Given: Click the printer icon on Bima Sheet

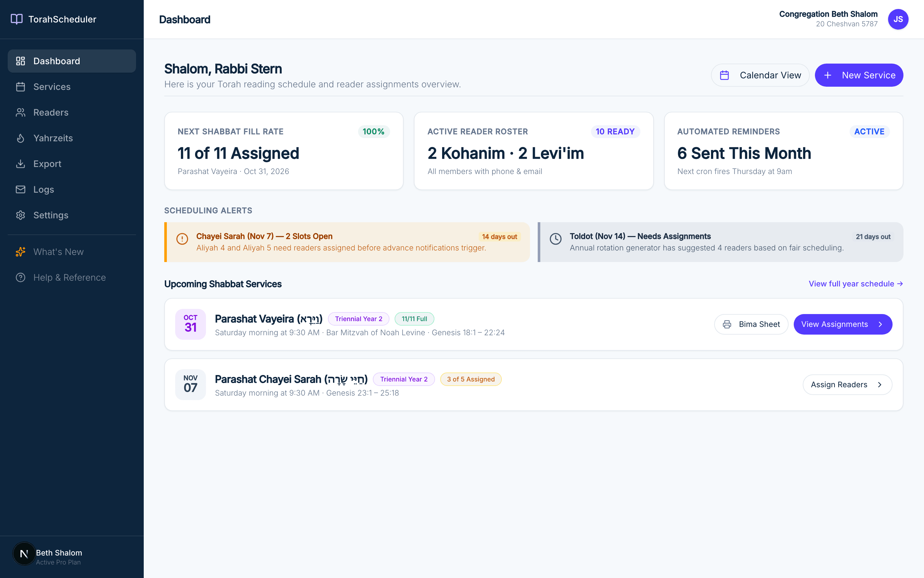Looking at the screenshot, I should tap(727, 324).
